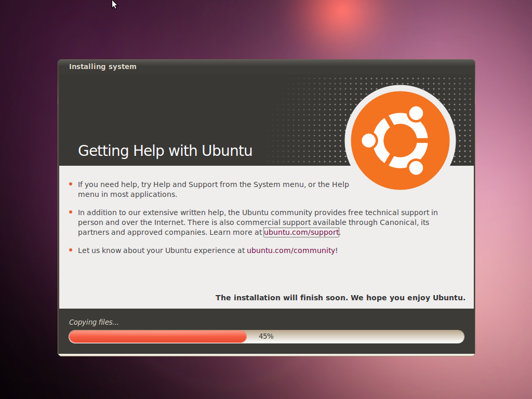The image size is (532, 399).
Task: Click the 'Getting Help with Ubuntu' heading
Action: (165, 151)
